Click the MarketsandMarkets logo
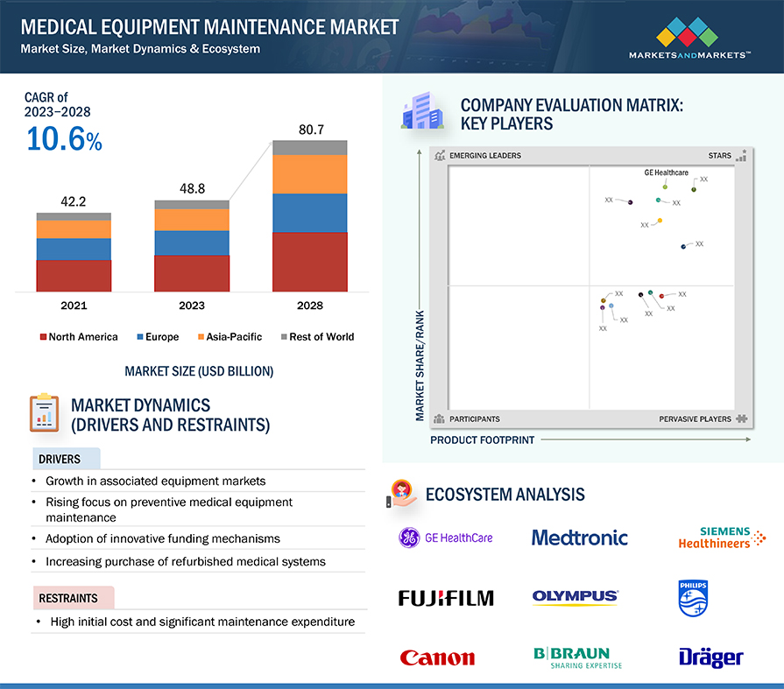The height and width of the screenshot is (689, 784). [x=689, y=40]
